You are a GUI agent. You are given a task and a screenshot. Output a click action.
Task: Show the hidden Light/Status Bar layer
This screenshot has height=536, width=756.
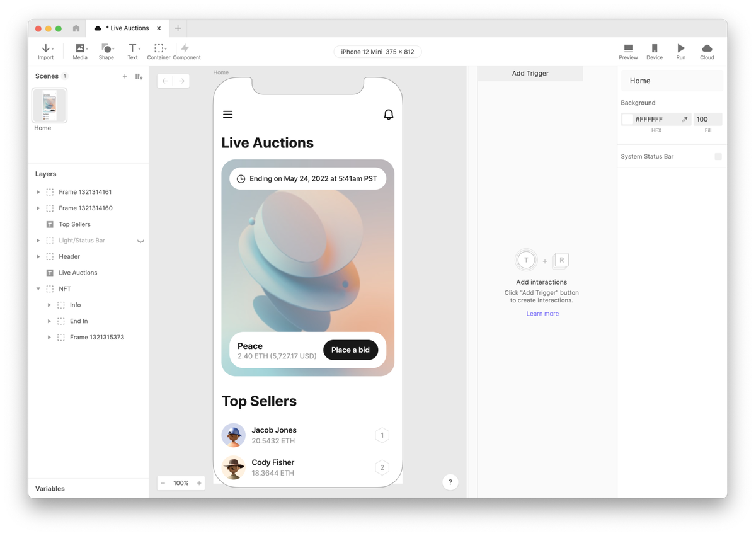pyautogui.click(x=141, y=240)
